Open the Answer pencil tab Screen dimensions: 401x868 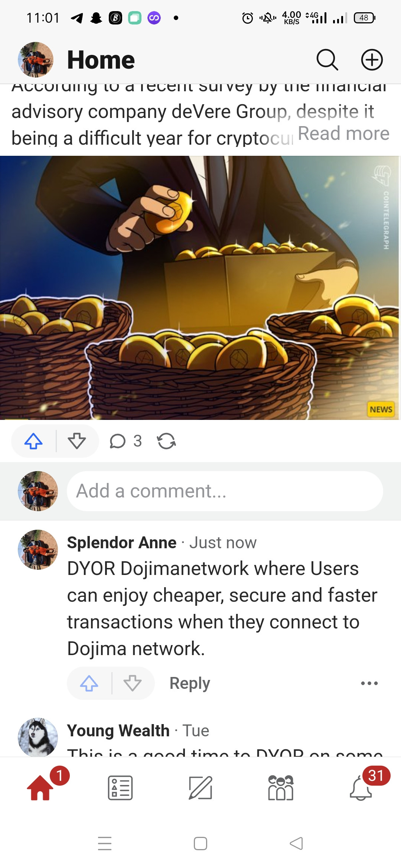click(200, 787)
